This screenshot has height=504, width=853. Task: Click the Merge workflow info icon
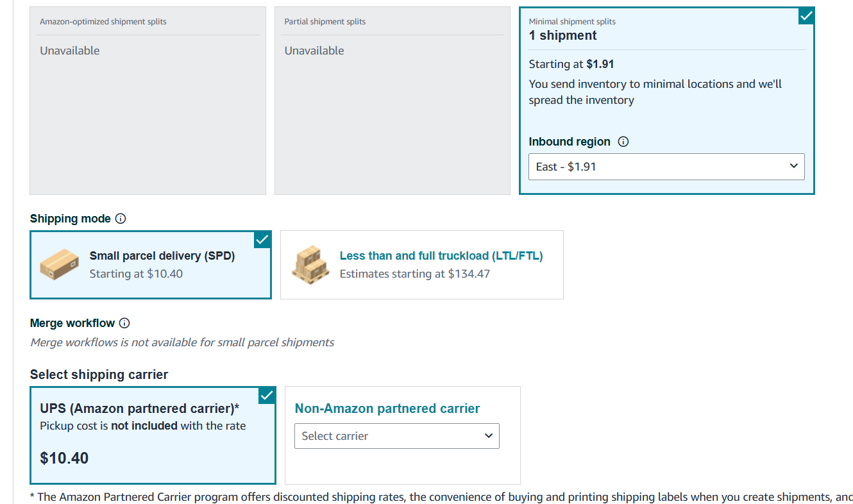click(124, 323)
